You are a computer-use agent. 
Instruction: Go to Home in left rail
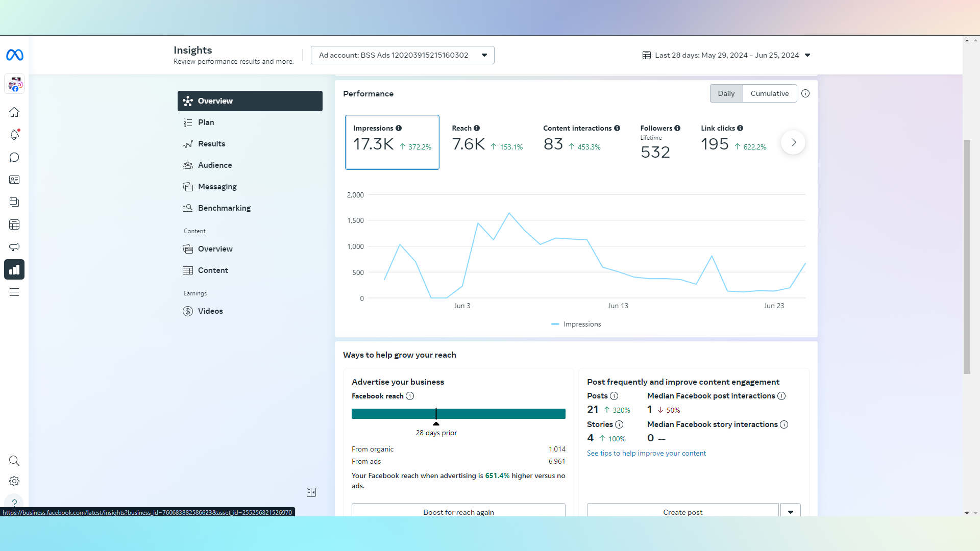pos(14,112)
